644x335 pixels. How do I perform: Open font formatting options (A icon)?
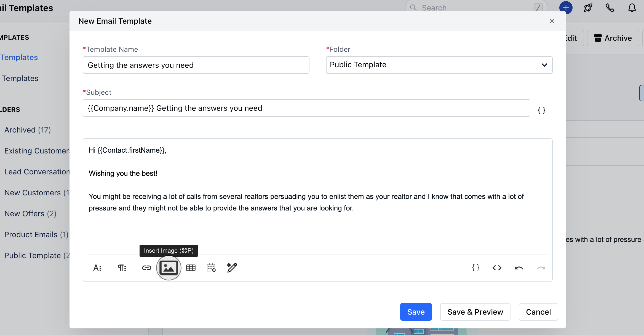(x=97, y=268)
